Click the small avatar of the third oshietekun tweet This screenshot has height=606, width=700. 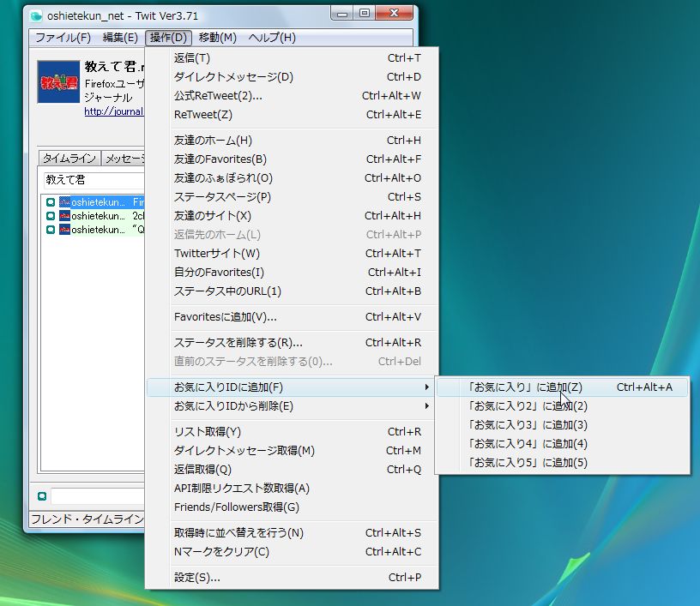[64, 230]
